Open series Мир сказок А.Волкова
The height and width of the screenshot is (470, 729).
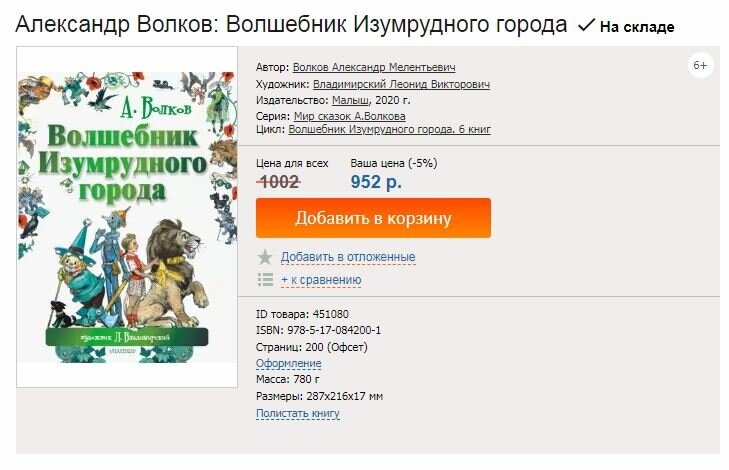tap(350, 116)
